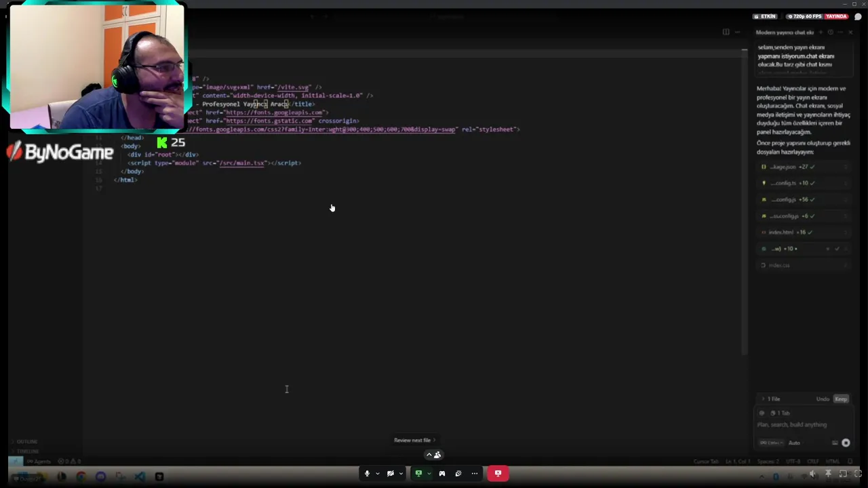Click the ETKİN status badge
Viewport: 868px width, 488px height.
(x=765, y=16)
